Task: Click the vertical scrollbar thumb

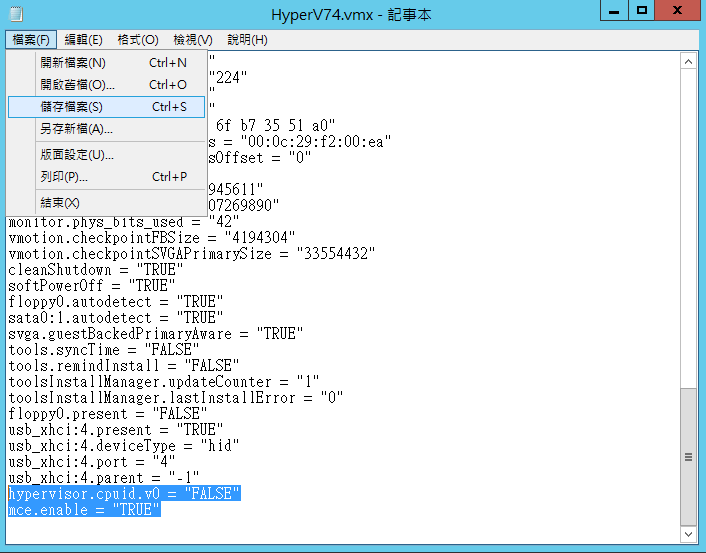Action: pos(688,455)
